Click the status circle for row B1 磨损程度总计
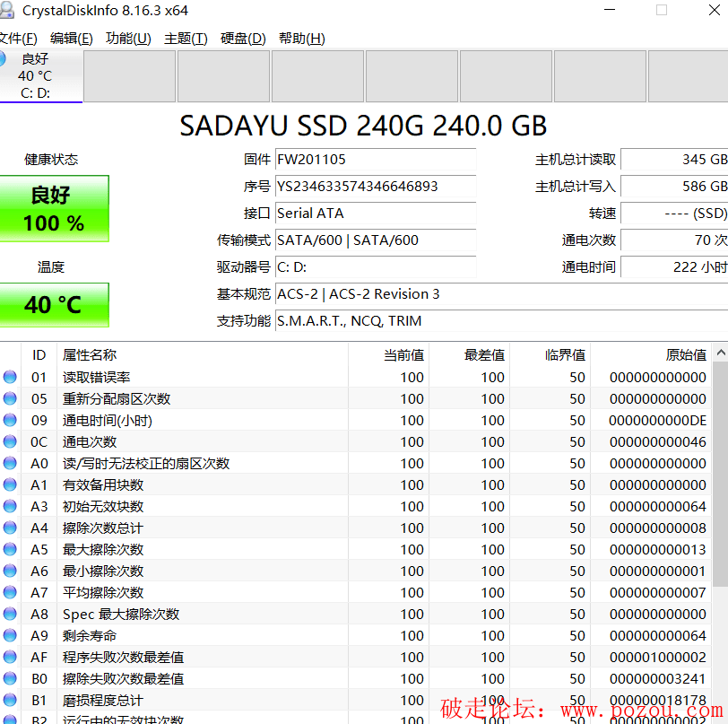Screen dimensions: 728x724 coord(10,700)
